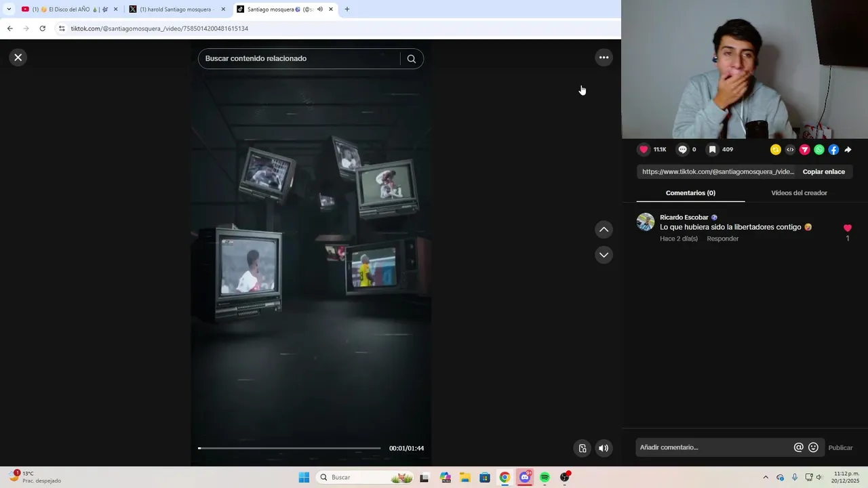The image size is (868, 488).
Task: Open File Explorer from the taskbar
Action: coord(465,477)
